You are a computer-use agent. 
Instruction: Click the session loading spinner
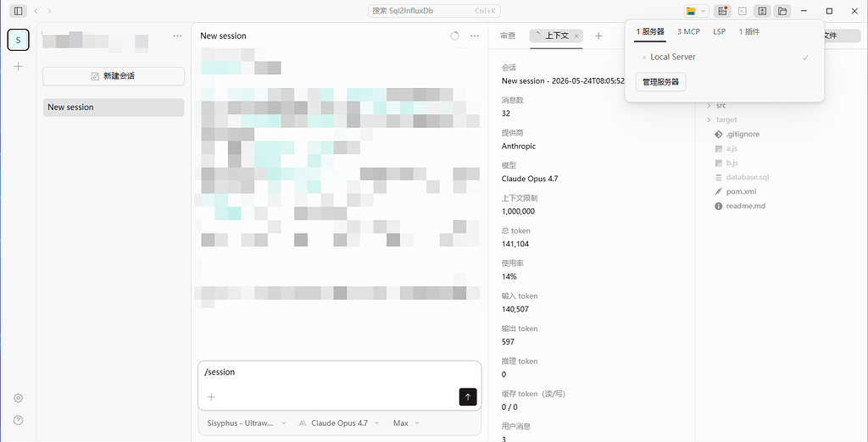pos(454,36)
